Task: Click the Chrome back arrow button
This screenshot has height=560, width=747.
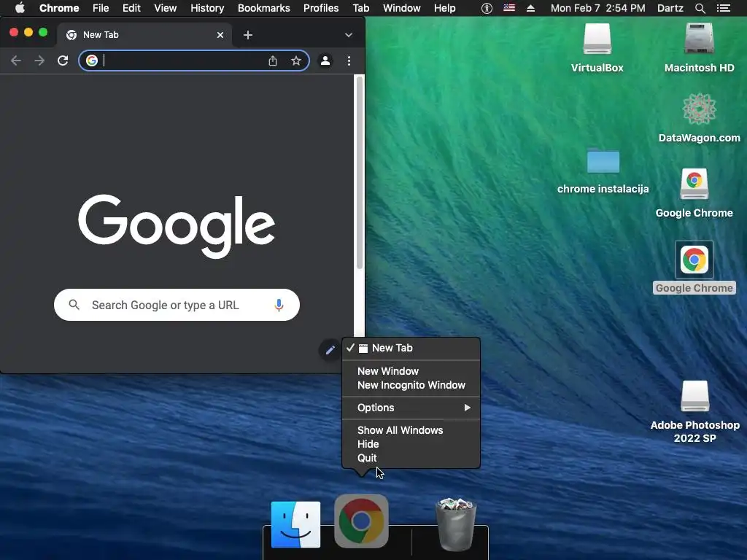Action: (16, 61)
